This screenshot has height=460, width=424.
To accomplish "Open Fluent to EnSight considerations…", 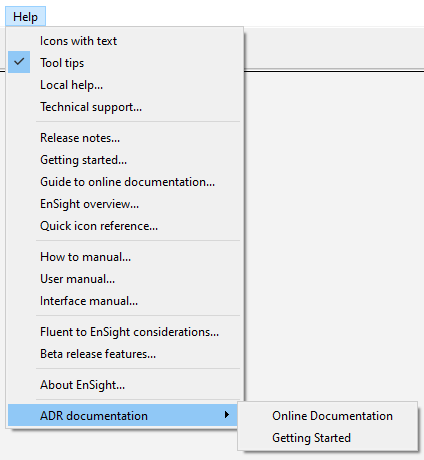I will click(124, 332).
